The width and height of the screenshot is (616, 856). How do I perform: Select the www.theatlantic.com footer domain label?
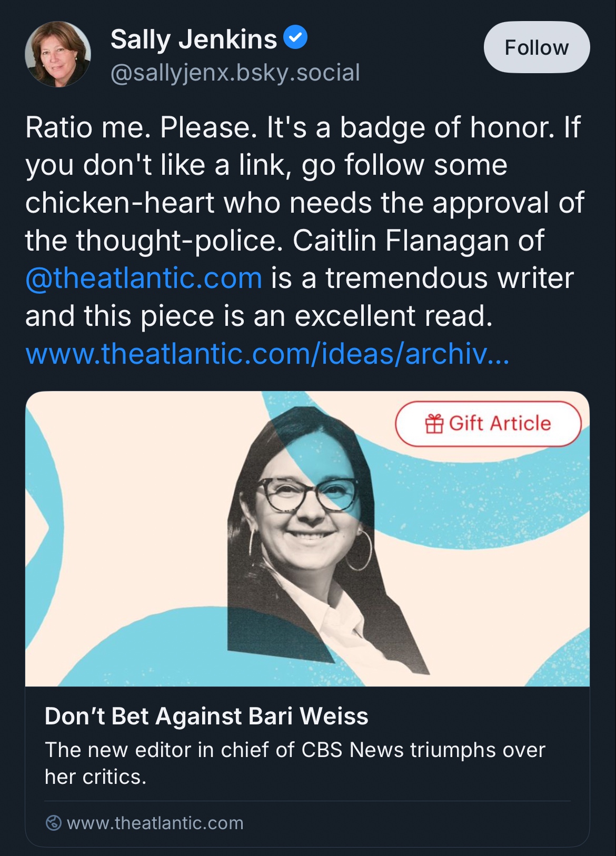155,823
